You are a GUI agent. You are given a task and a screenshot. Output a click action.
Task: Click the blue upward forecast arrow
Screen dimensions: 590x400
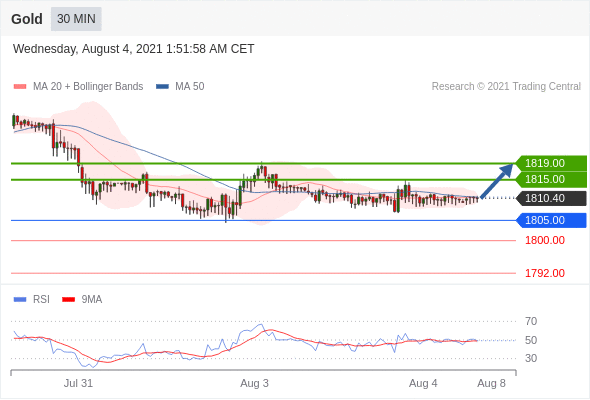pos(497,181)
